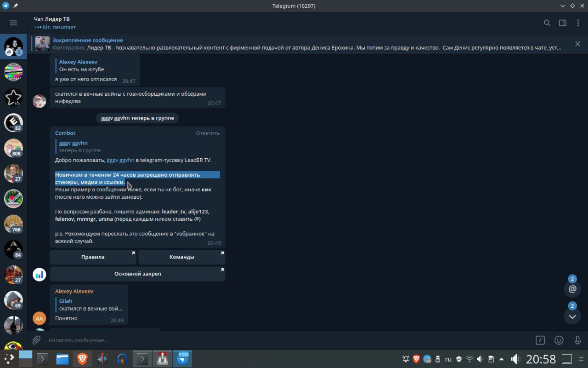Open the sidebar chat with 768 unread badge

13,224
